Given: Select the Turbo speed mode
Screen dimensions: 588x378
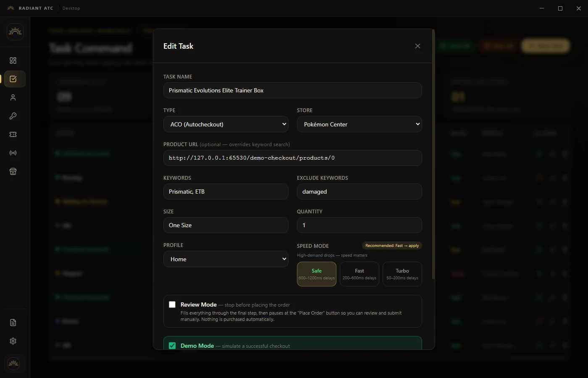Looking at the screenshot, I should coord(402,274).
